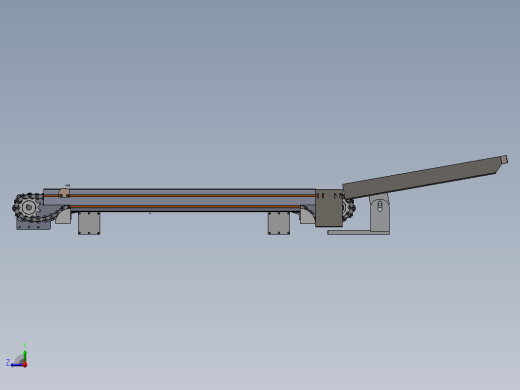Select the inclined chute plate
This screenshot has height=390, width=520.
(x=422, y=177)
